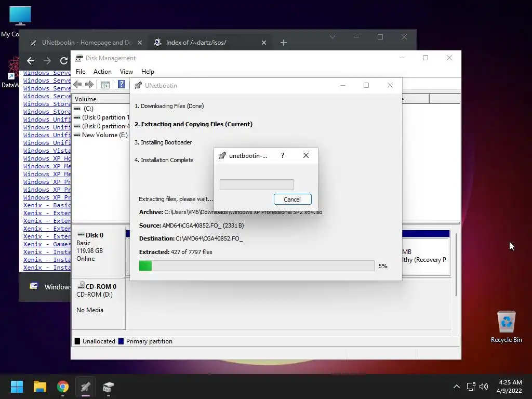Open the Windows Start menu

click(17, 387)
